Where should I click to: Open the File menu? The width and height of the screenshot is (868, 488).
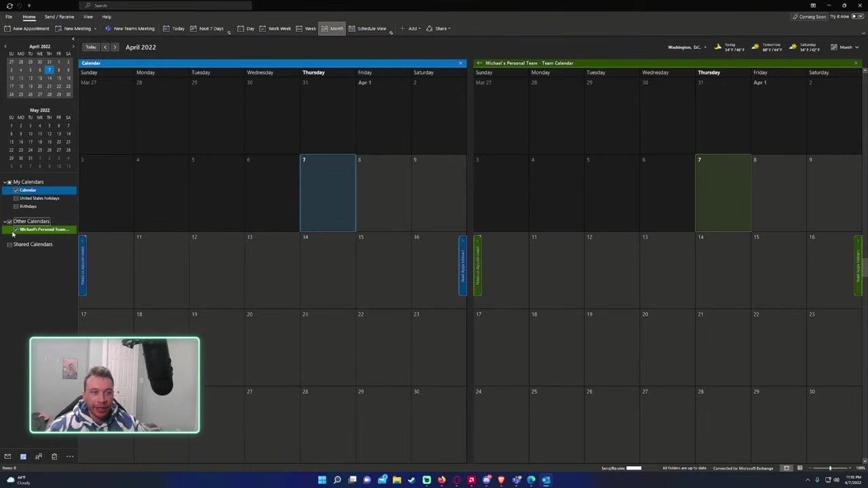point(9,16)
